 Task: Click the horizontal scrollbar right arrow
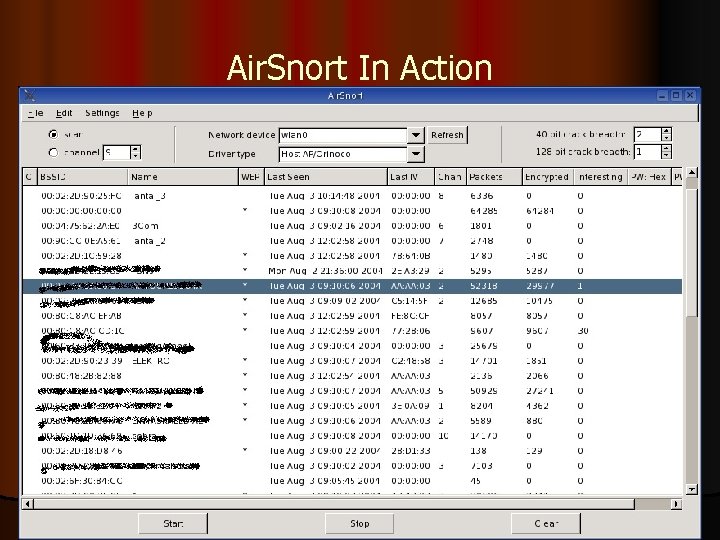pyautogui.click(x=676, y=504)
